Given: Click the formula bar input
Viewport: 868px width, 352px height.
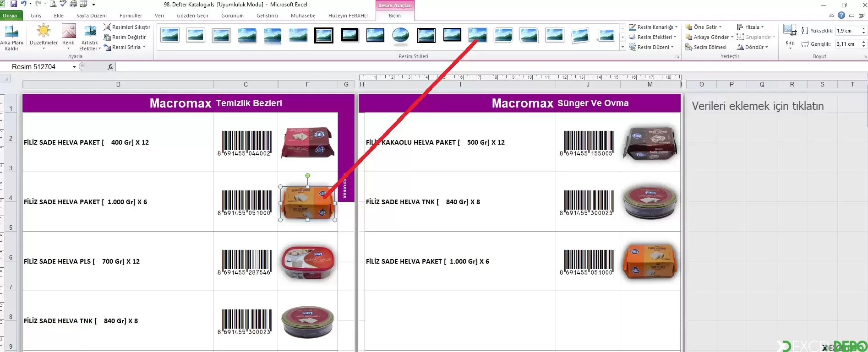Looking at the screenshot, I should [x=491, y=67].
